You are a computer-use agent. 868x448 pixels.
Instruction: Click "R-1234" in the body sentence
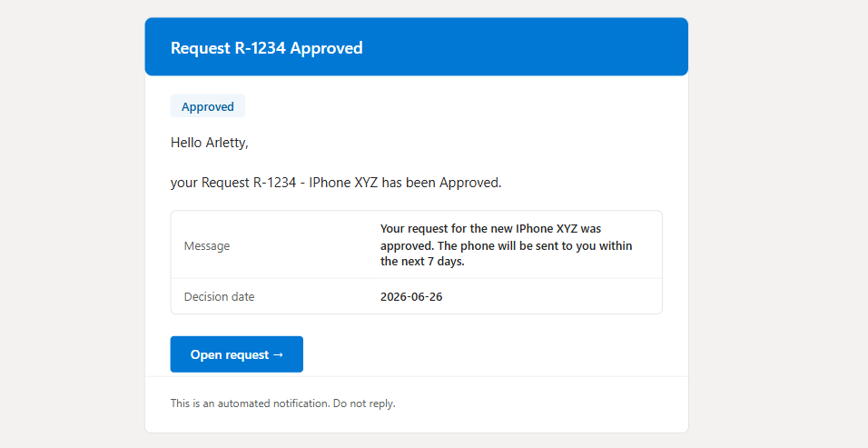click(x=274, y=183)
